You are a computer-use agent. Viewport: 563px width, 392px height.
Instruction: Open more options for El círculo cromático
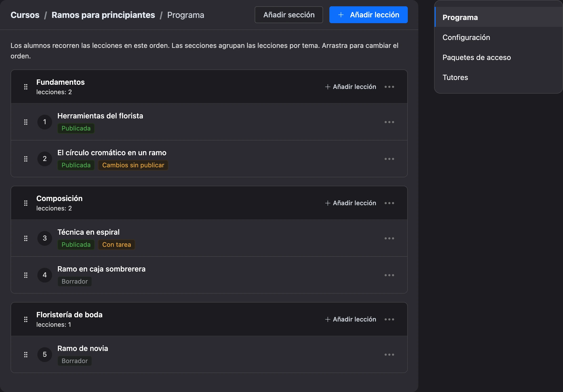tap(389, 159)
